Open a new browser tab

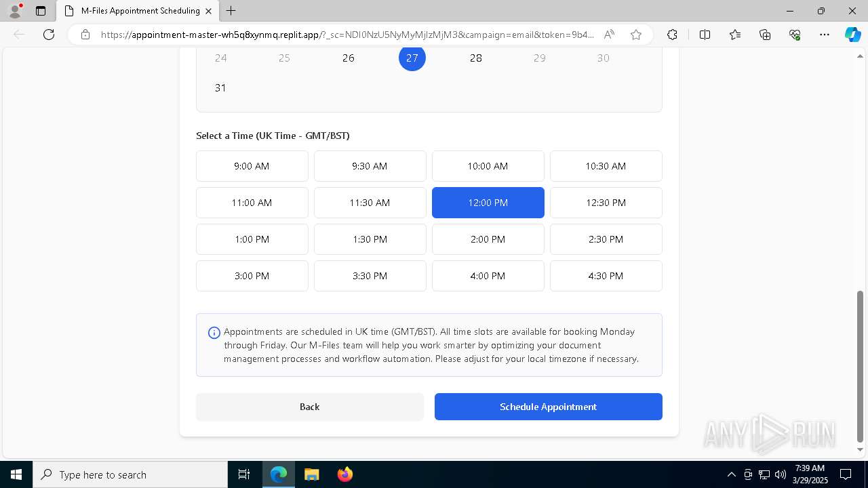pyautogui.click(x=231, y=11)
